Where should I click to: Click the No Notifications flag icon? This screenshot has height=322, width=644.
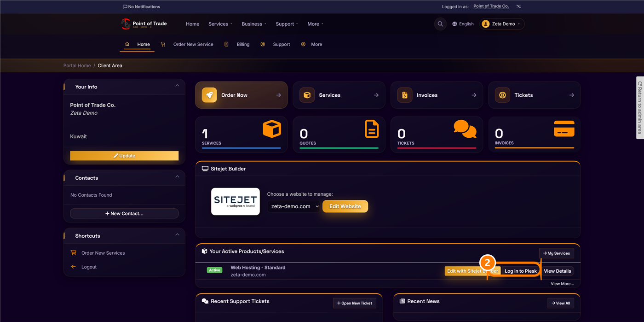point(126,7)
